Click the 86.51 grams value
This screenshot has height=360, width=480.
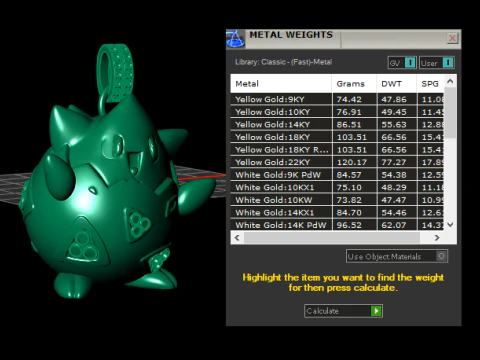pos(349,124)
